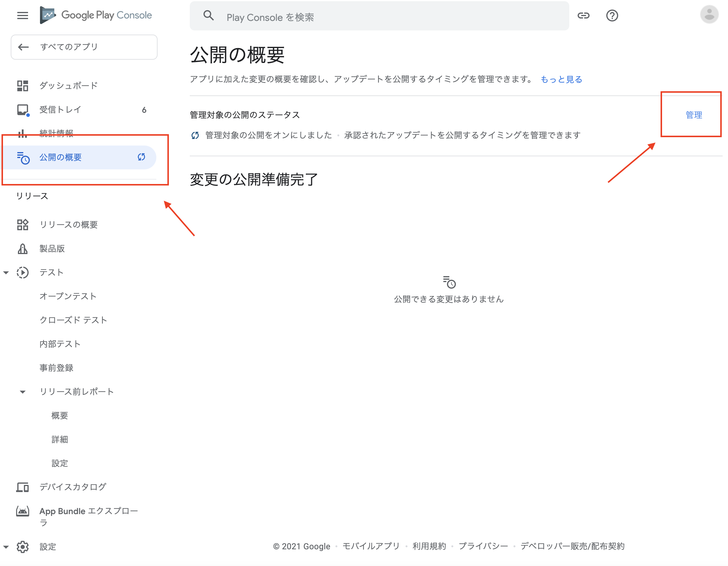Collapse the リリース前レポート section
The image size is (728, 566).
pyautogui.click(x=22, y=392)
